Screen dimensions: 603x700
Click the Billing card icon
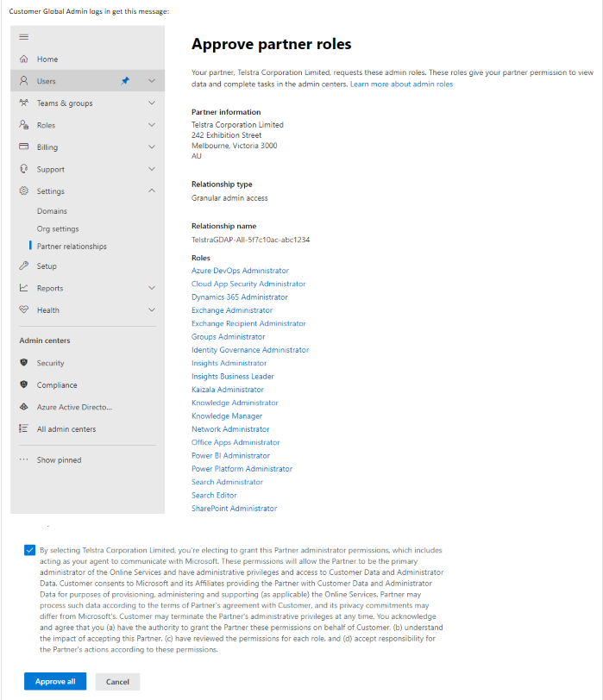tap(24, 147)
